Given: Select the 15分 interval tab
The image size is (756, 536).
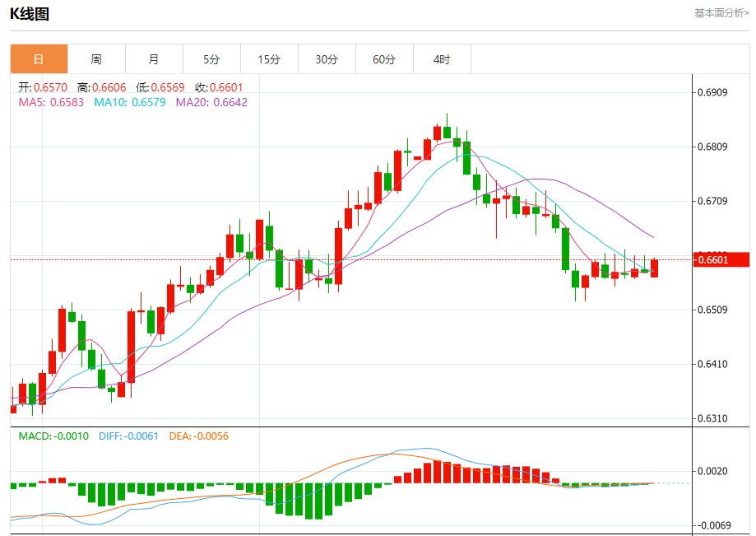Looking at the screenshot, I should coord(269,59).
